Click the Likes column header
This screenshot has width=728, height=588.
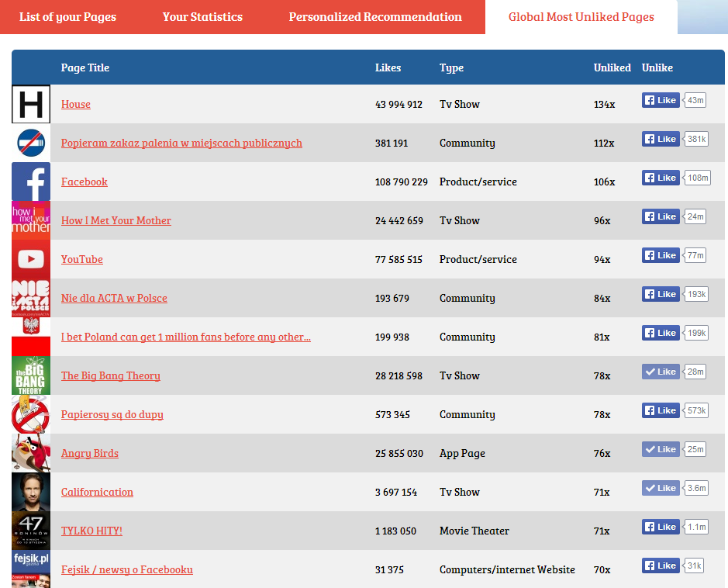point(388,67)
